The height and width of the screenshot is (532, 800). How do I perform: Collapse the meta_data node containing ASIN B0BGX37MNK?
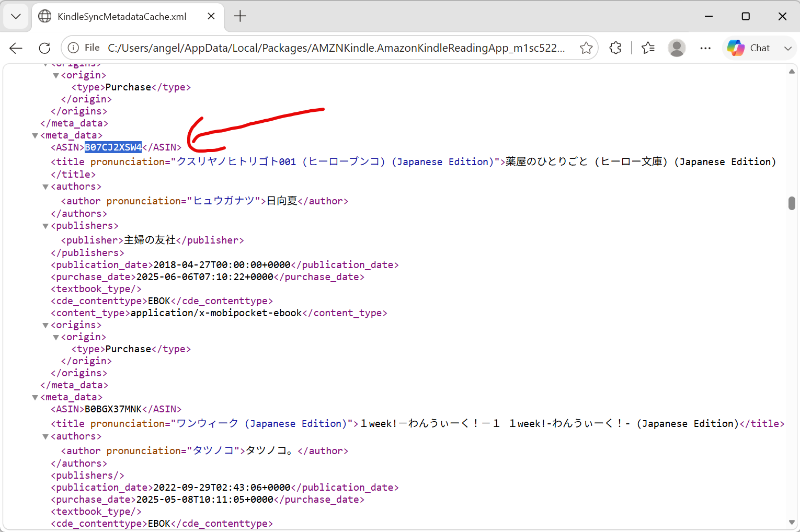(x=35, y=398)
